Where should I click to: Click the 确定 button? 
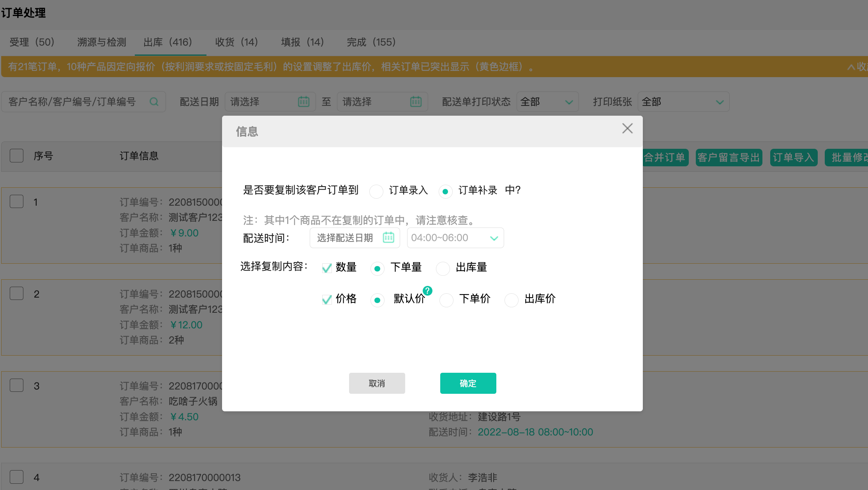[x=468, y=383]
